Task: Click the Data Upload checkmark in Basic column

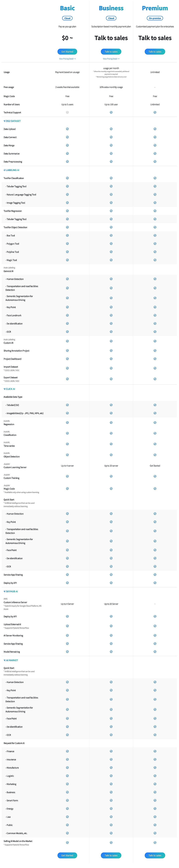Action: coord(67,129)
